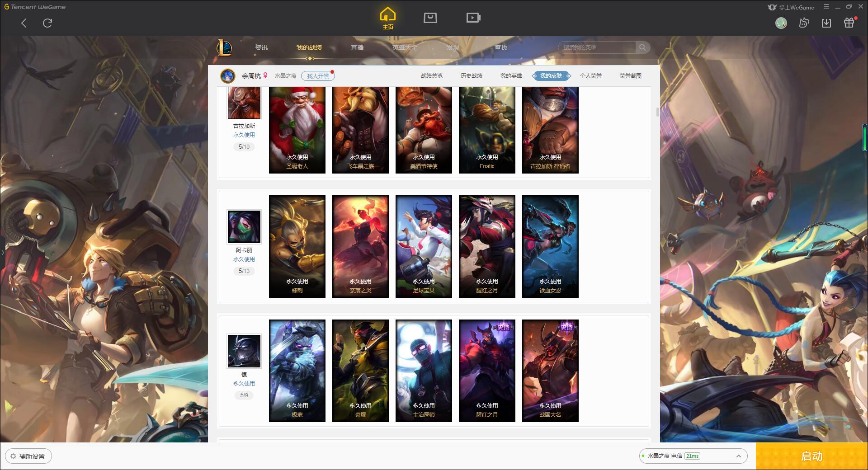The height and width of the screenshot is (470, 868).
Task: Go back using the back arrow
Action: point(24,23)
